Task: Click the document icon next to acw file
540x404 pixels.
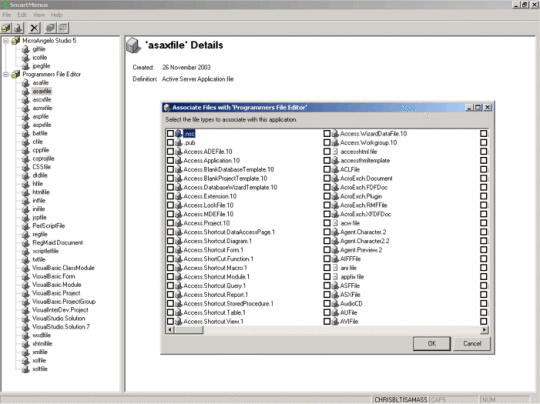Action: [x=335, y=223]
